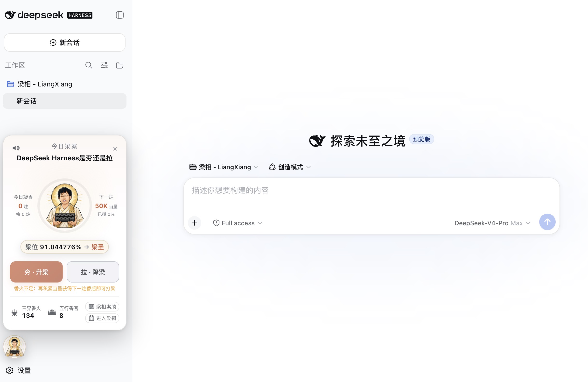Click the round avatar above settings
588x382 pixels.
tap(14, 347)
